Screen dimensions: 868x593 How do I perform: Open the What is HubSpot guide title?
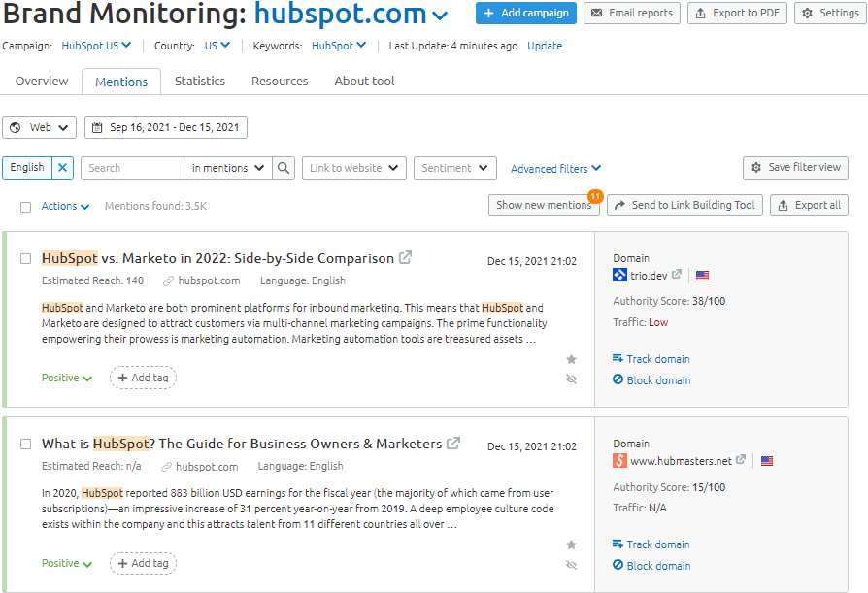(242, 444)
